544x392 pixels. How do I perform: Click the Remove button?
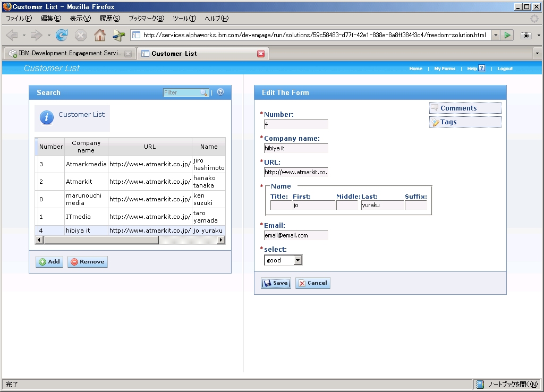coord(88,261)
